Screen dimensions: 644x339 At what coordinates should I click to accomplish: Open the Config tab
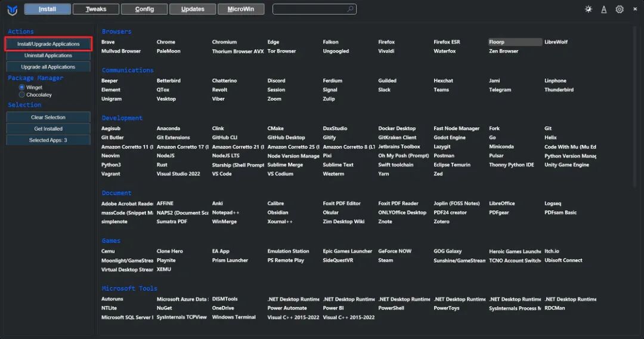pyautogui.click(x=144, y=9)
